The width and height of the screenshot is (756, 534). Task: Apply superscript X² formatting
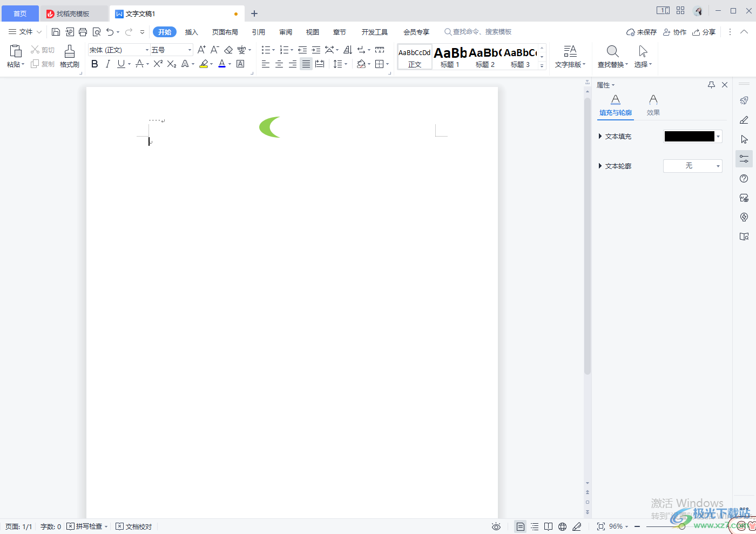click(x=158, y=64)
